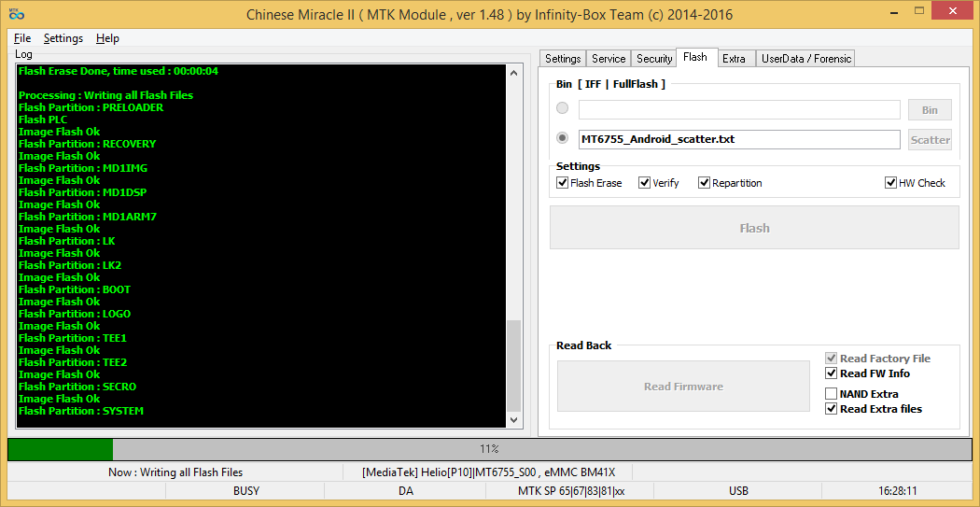
Task: Click 'Processing : Writing all Flash Files' log line
Action: (105, 95)
